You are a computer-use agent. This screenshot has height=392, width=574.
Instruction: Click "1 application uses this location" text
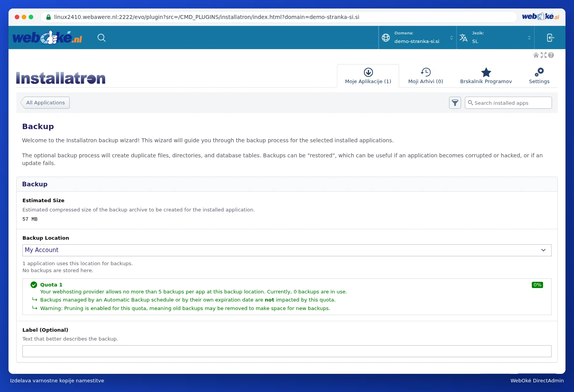[x=77, y=264]
